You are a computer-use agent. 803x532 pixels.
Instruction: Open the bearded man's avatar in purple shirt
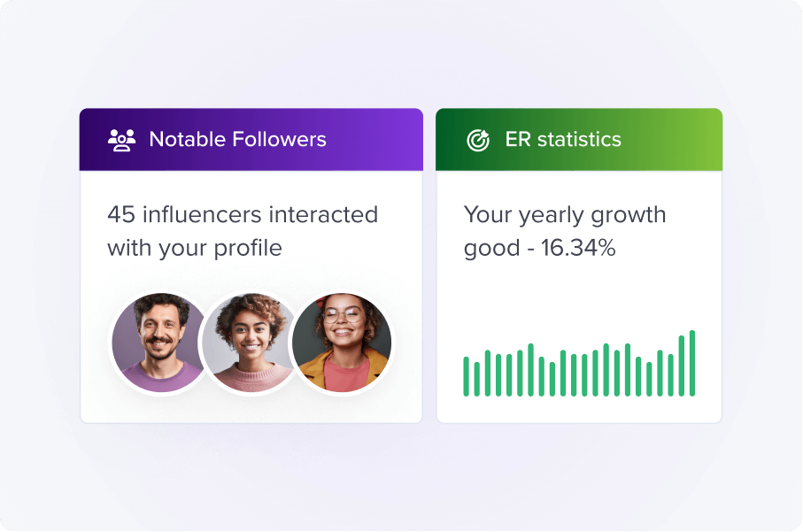(159, 343)
